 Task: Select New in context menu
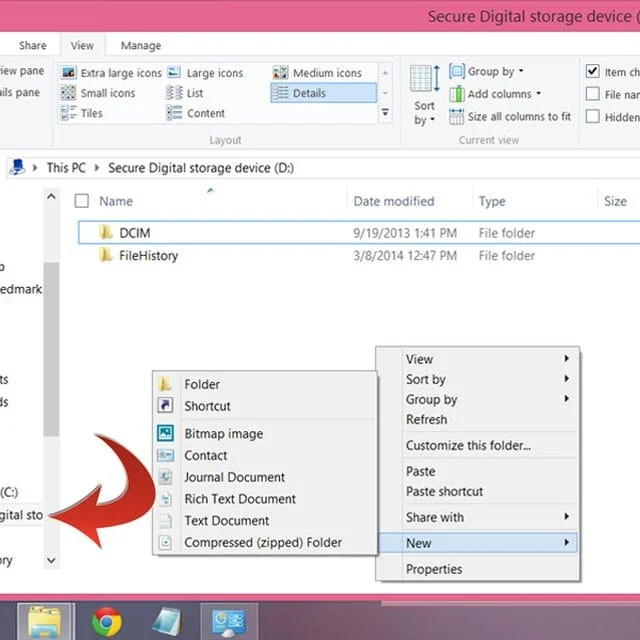478,543
